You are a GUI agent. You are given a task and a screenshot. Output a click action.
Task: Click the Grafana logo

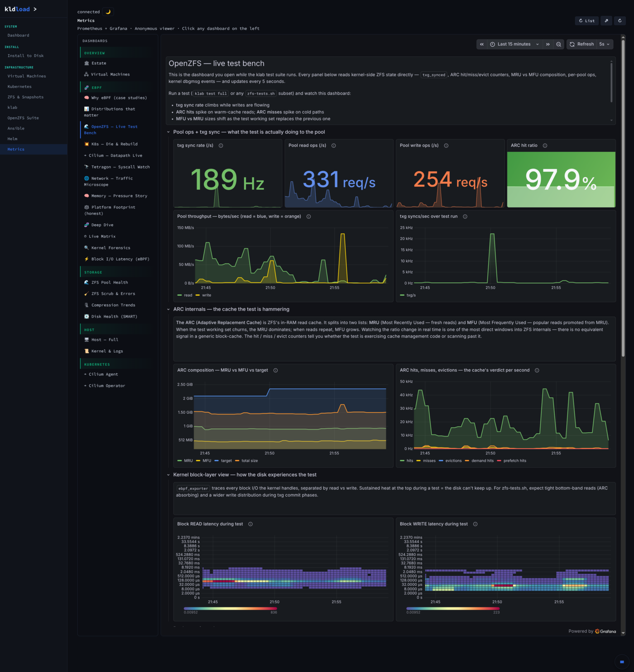[x=605, y=631]
